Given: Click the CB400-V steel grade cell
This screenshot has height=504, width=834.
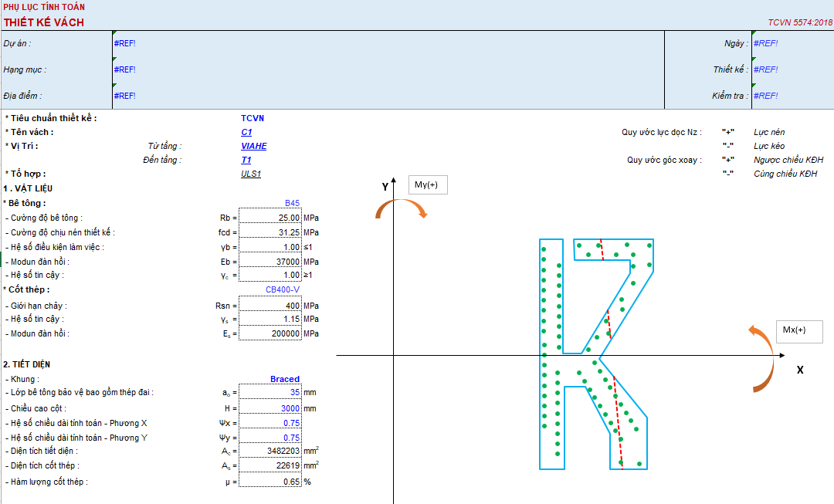Looking at the screenshot, I should (283, 289).
